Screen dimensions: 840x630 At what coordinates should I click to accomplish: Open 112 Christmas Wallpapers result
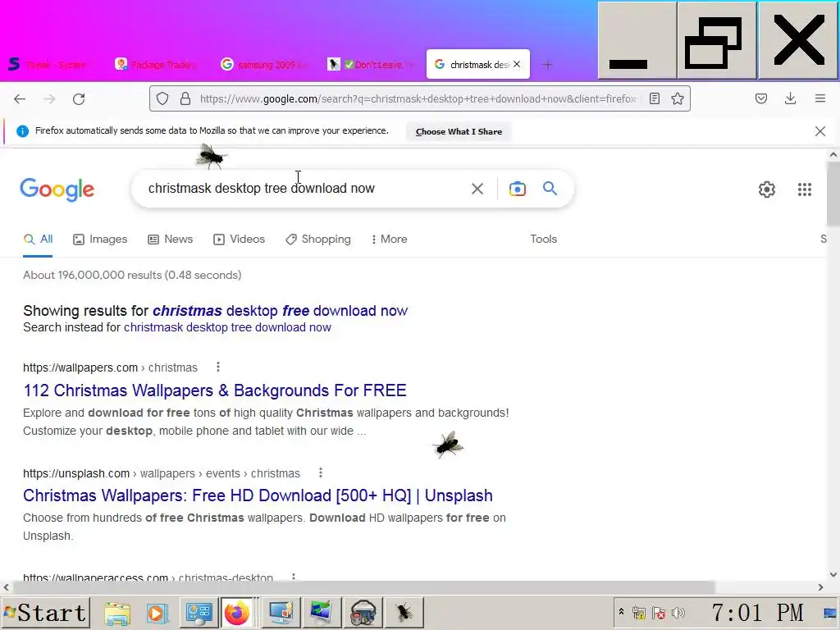point(215,390)
